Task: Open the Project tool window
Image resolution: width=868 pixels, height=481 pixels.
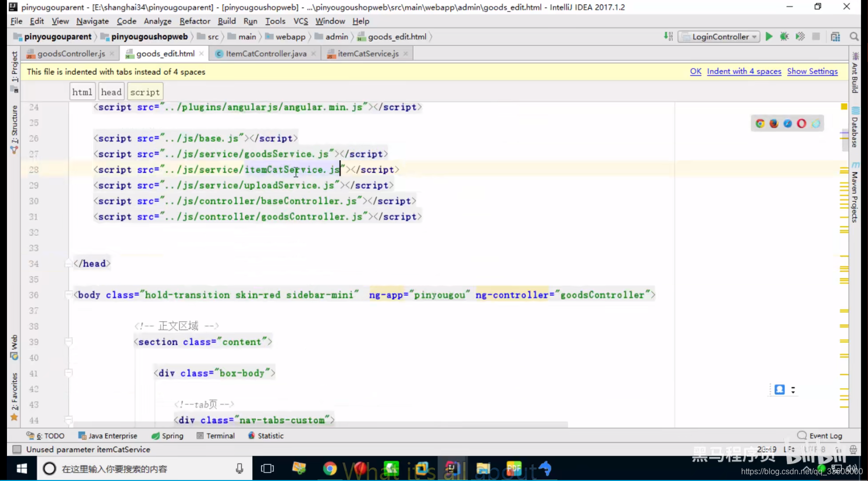Action: click(x=14, y=71)
